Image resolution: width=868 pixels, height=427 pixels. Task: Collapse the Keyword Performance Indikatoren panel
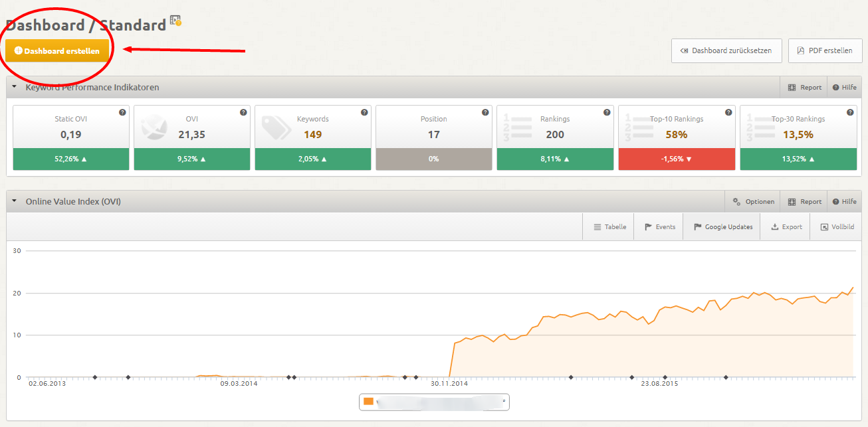tap(15, 87)
